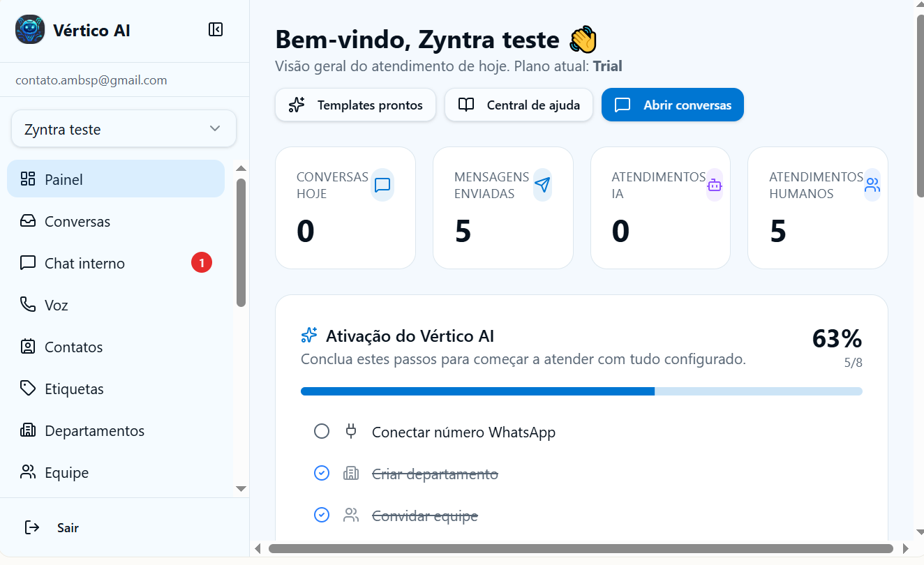Go to Equipe in the sidebar menu

(116, 472)
